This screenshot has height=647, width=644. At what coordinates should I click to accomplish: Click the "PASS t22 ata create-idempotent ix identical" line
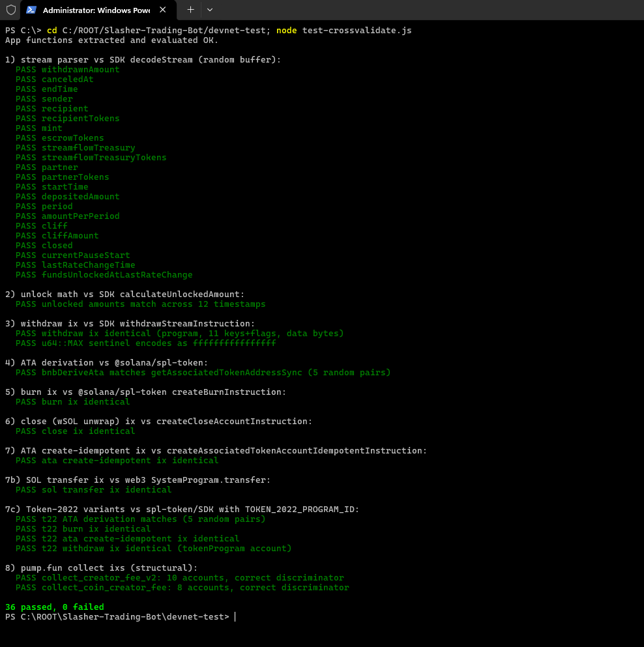point(128,538)
